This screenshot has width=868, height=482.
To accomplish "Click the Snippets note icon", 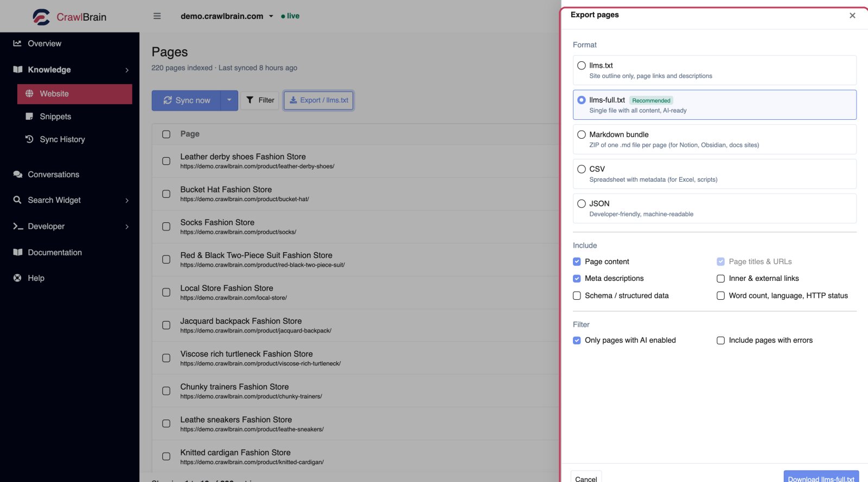I will coord(29,117).
